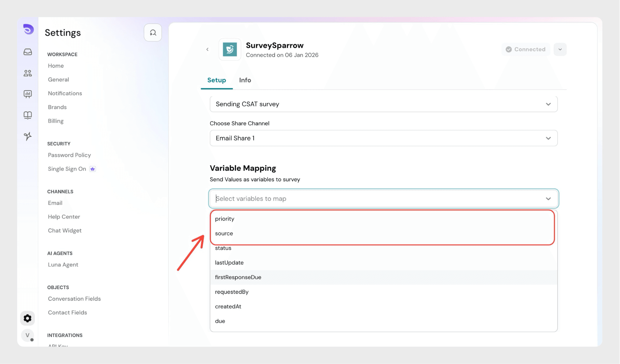Open the knowledge base book icon
Image resolution: width=620 pixels, height=364 pixels.
tap(28, 115)
